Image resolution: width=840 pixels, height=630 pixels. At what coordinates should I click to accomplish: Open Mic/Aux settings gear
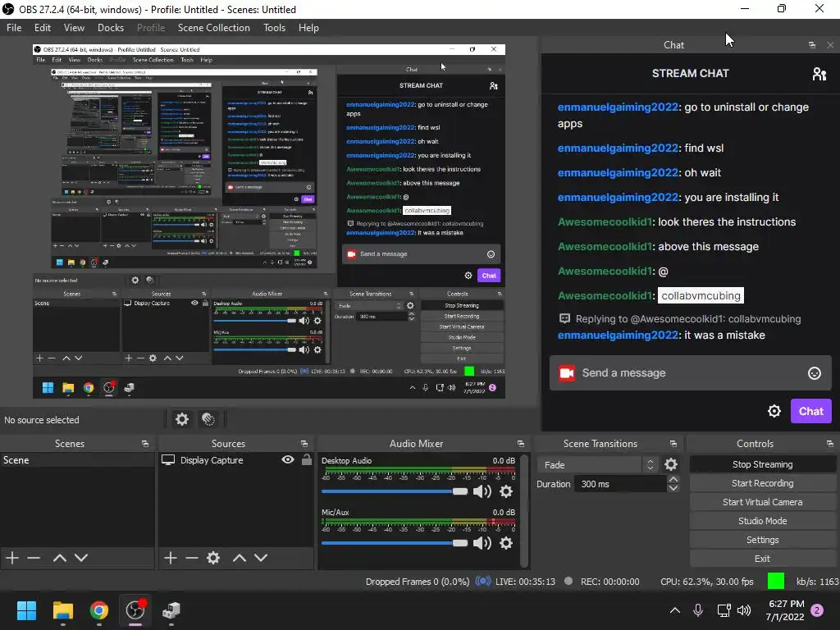(505, 543)
